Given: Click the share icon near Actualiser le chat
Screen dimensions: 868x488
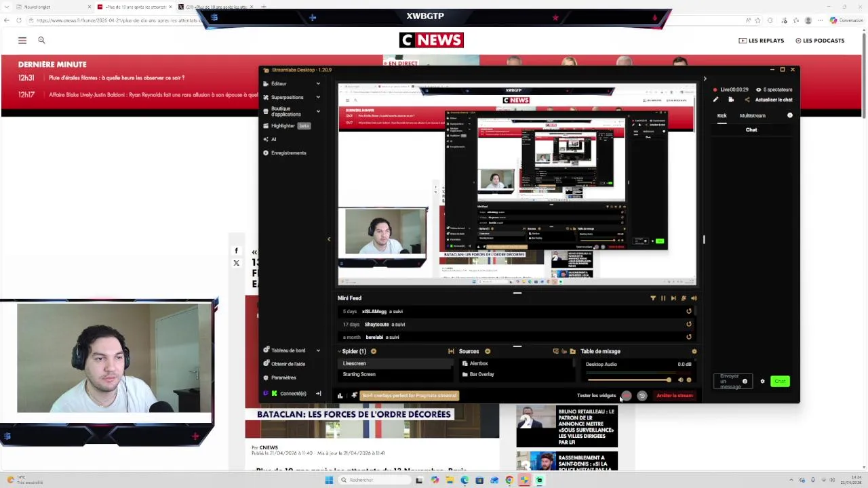Looking at the screenshot, I should coord(747,100).
